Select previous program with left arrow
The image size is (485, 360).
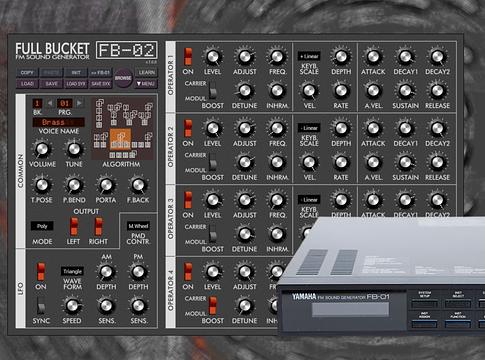(50, 103)
